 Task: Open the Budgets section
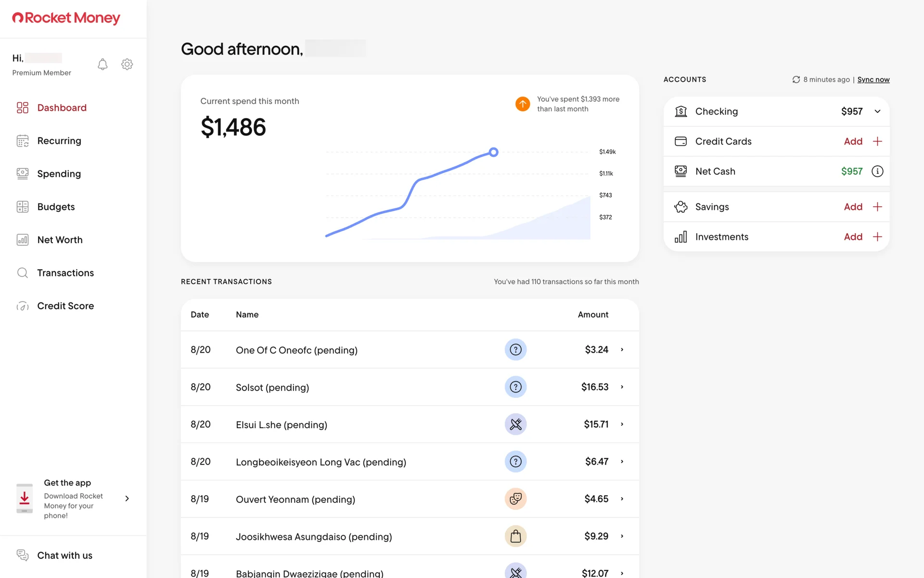pyautogui.click(x=56, y=207)
